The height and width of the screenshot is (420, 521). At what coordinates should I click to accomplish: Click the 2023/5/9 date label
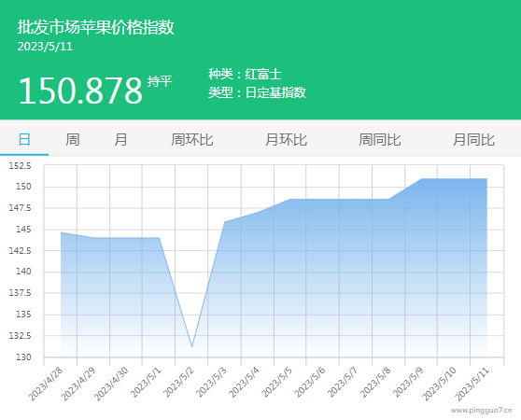point(409,383)
